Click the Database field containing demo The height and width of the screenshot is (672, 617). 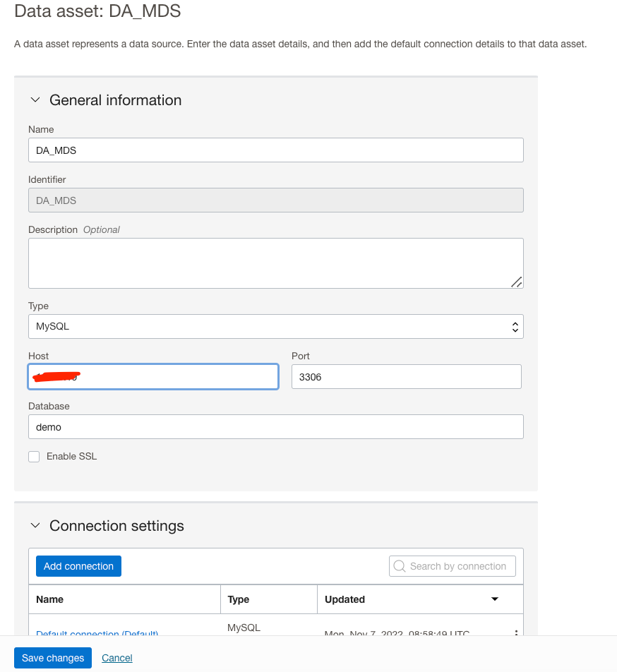point(275,427)
